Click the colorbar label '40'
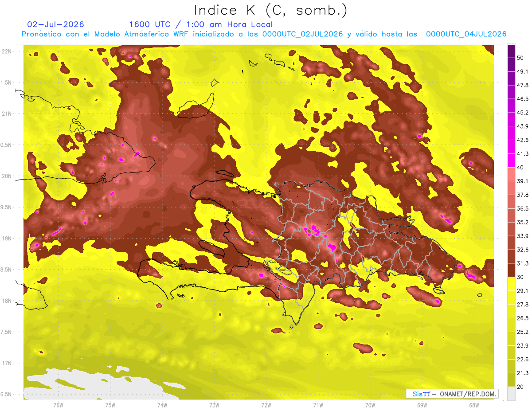This screenshot has height=411, width=532. pyautogui.click(x=520, y=168)
